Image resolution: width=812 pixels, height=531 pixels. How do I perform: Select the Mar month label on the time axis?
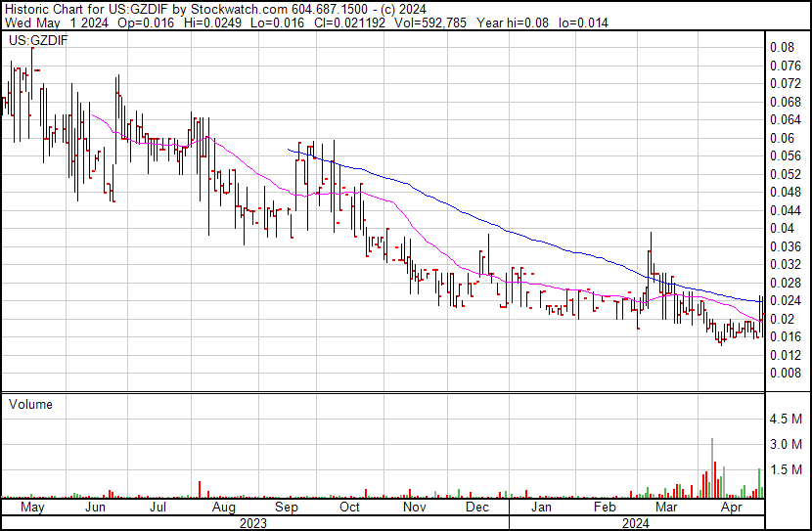tap(667, 508)
